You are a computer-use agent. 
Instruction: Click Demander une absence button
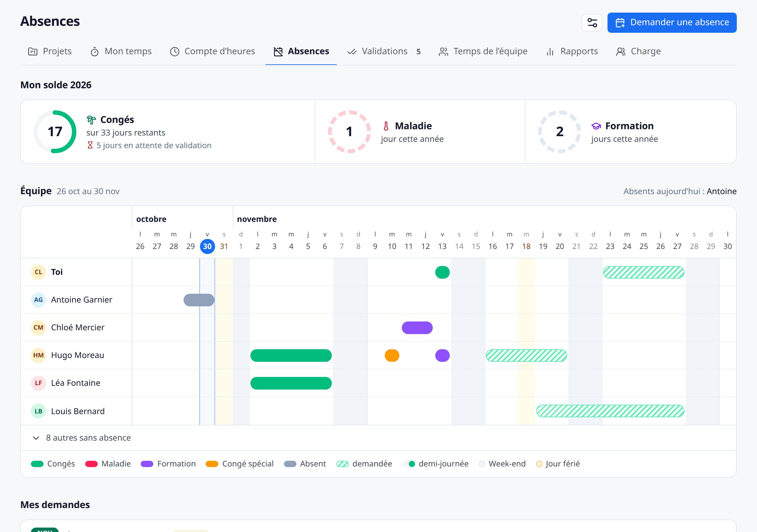point(672,22)
